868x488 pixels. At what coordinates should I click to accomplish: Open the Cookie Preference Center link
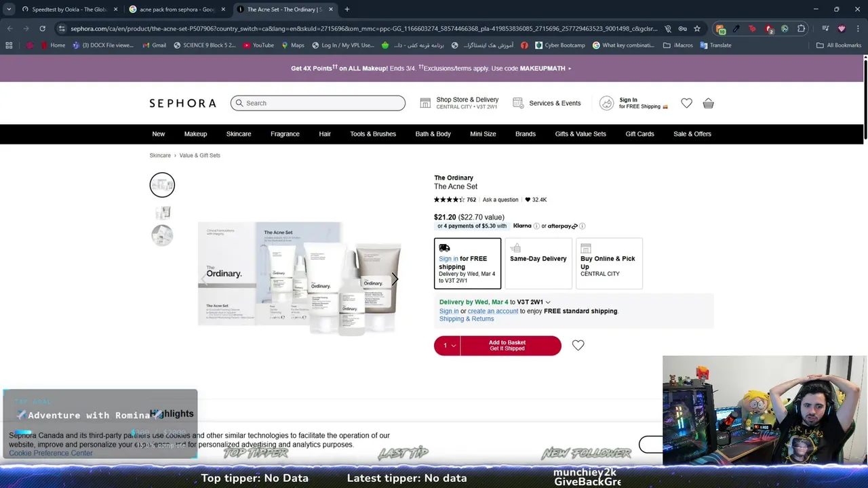(x=51, y=453)
